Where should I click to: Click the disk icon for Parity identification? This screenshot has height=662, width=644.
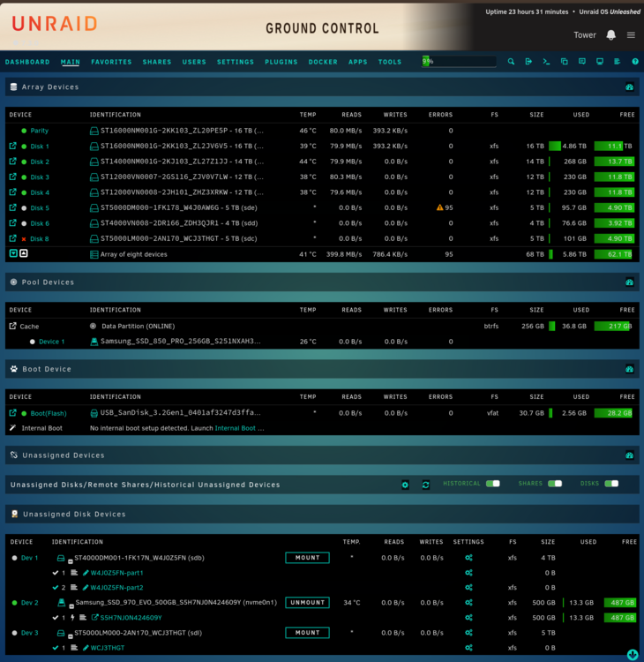coord(94,131)
